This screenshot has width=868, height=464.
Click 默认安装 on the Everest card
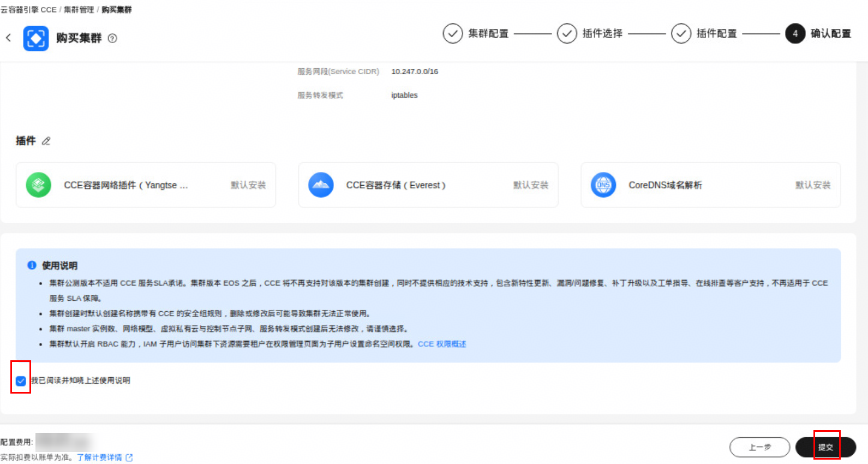coord(531,185)
